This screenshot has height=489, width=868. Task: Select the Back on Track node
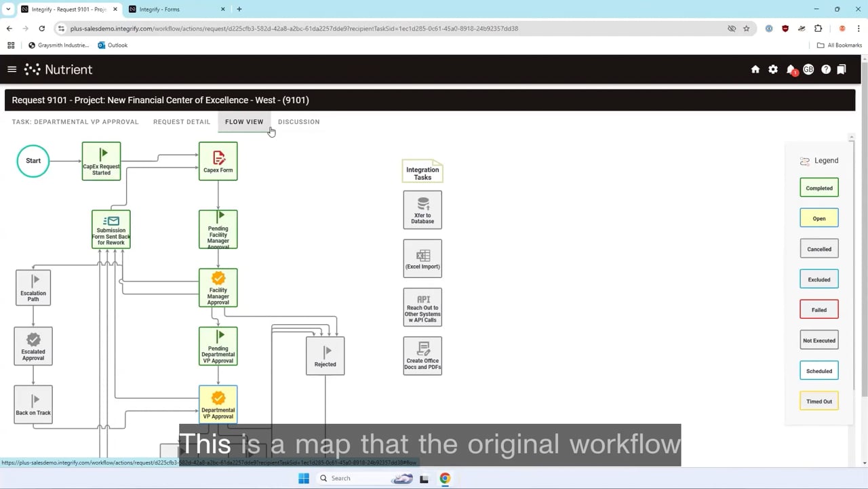33,404
